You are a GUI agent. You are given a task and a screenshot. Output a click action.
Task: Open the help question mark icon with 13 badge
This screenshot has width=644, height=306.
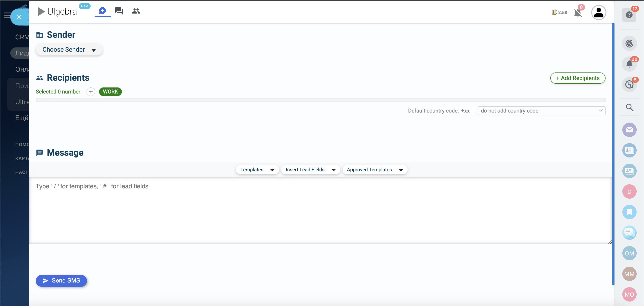(x=629, y=15)
